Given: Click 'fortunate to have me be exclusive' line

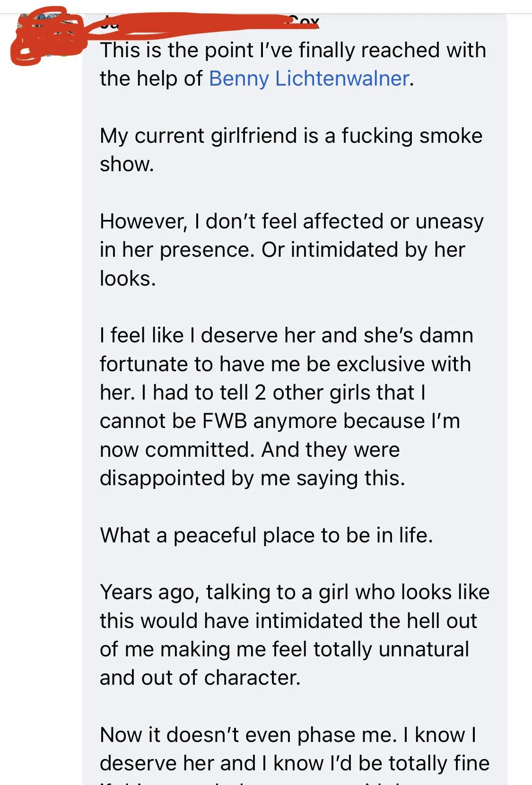Looking at the screenshot, I should click(285, 364).
